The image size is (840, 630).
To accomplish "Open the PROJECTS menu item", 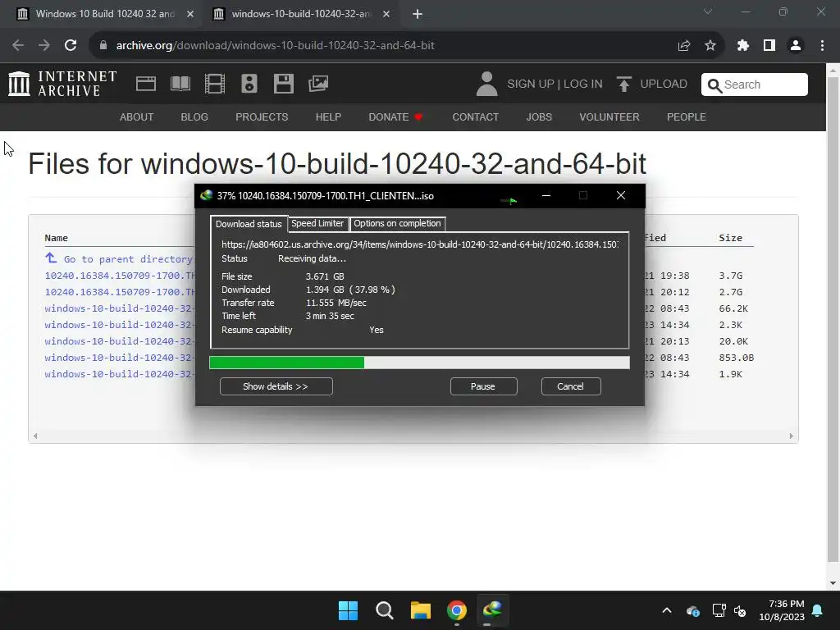I will [x=262, y=116].
